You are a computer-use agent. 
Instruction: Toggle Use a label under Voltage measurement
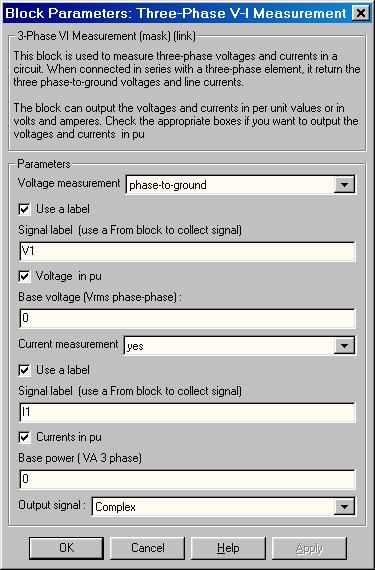24,209
